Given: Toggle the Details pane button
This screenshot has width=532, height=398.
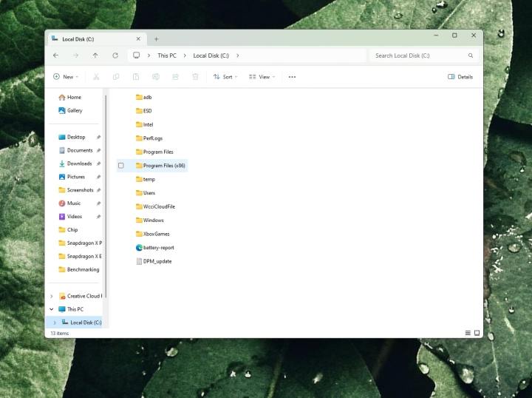Looking at the screenshot, I should [460, 77].
